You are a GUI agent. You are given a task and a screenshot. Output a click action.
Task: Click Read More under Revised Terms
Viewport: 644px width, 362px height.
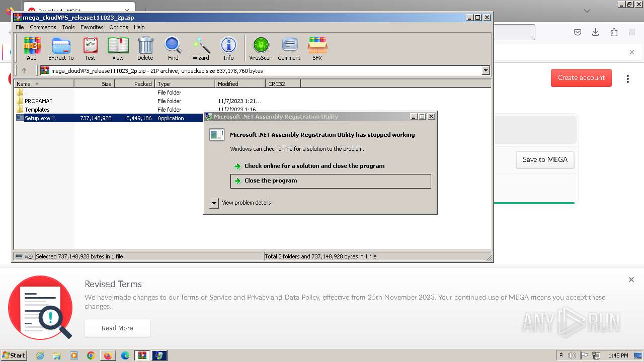coord(117,328)
